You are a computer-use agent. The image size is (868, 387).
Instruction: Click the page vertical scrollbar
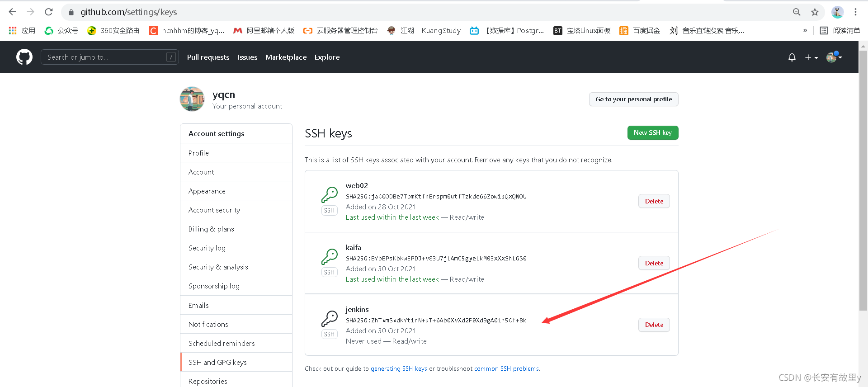click(863, 181)
